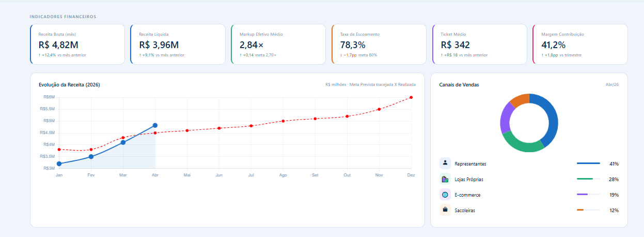The width and height of the screenshot is (644, 237).
Task: Click the Lojas Próprias store icon
Action: [445, 179]
